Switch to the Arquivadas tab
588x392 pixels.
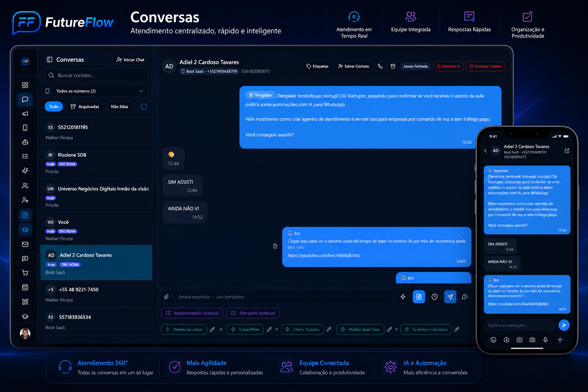coord(85,107)
